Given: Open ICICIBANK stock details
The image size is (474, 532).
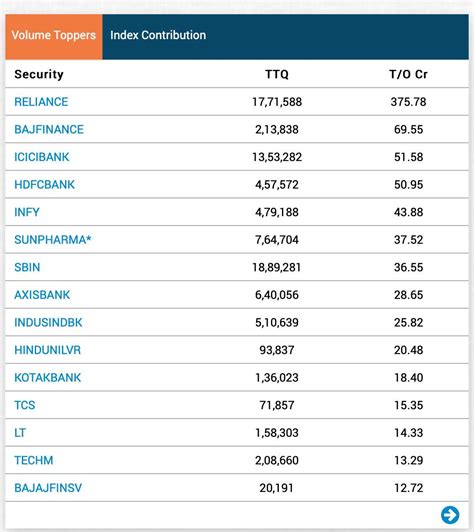Looking at the screenshot, I should pyautogui.click(x=42, y=157).
